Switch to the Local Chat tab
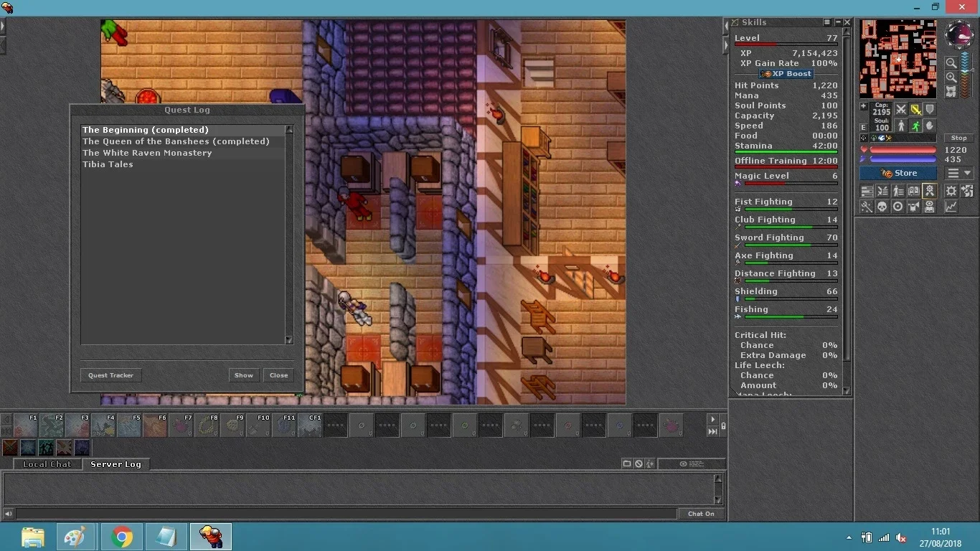This screenshot has height=551, width=980. point(47,464)
